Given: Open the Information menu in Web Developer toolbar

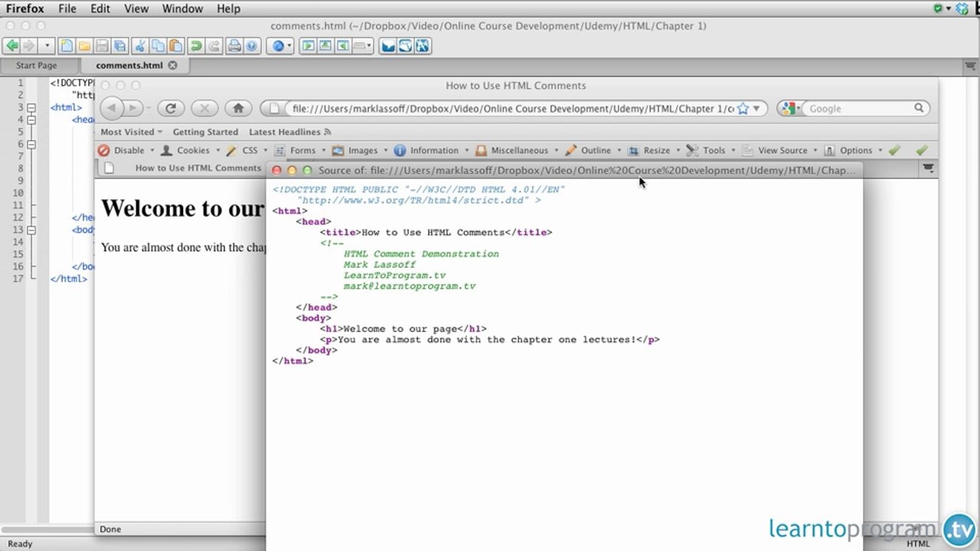Looking at the screenshot, I should coord(431,151).
